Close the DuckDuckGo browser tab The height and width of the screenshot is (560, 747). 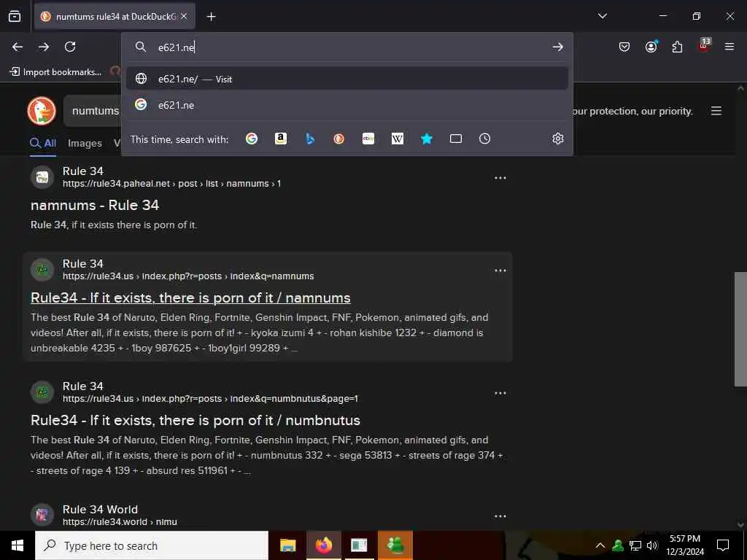point(185,16)
